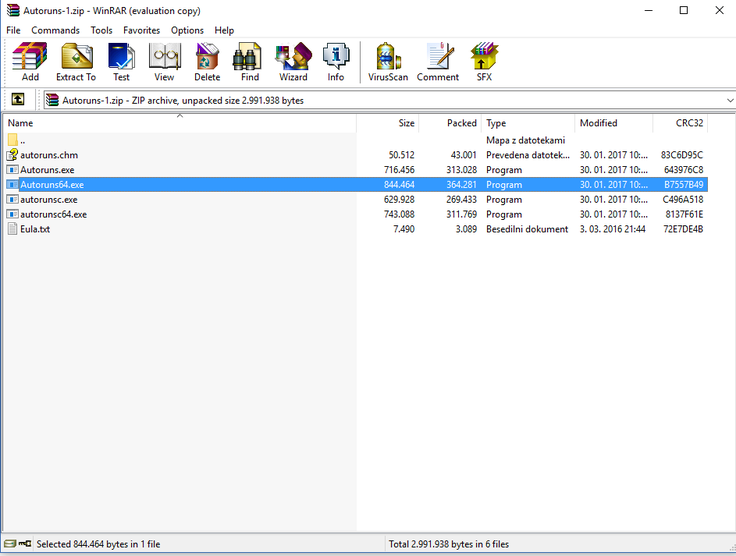Click the WinRAR title bar icon
736x556 pixels.
[x=13, y=10]
